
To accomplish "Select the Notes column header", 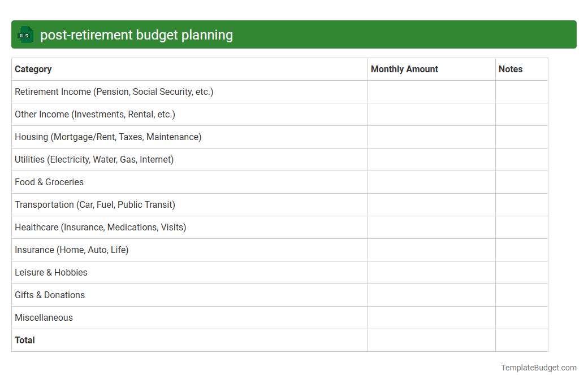I will pos(511,69).
